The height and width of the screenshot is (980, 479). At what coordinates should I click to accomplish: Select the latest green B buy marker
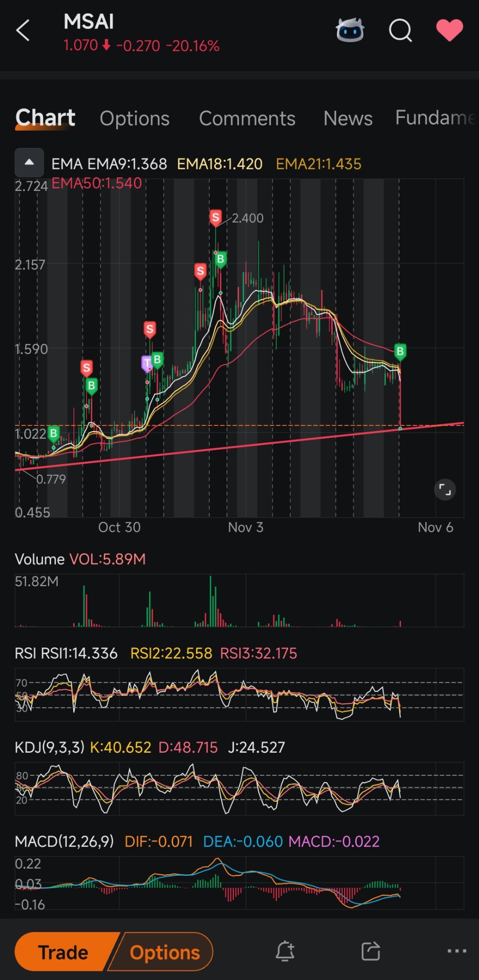click(x=400, y=352)
